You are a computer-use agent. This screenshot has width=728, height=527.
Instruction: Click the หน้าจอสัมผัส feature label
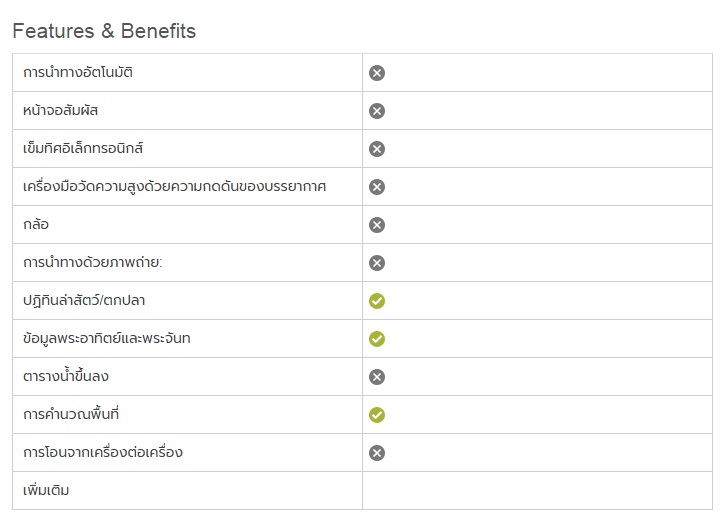67,111
